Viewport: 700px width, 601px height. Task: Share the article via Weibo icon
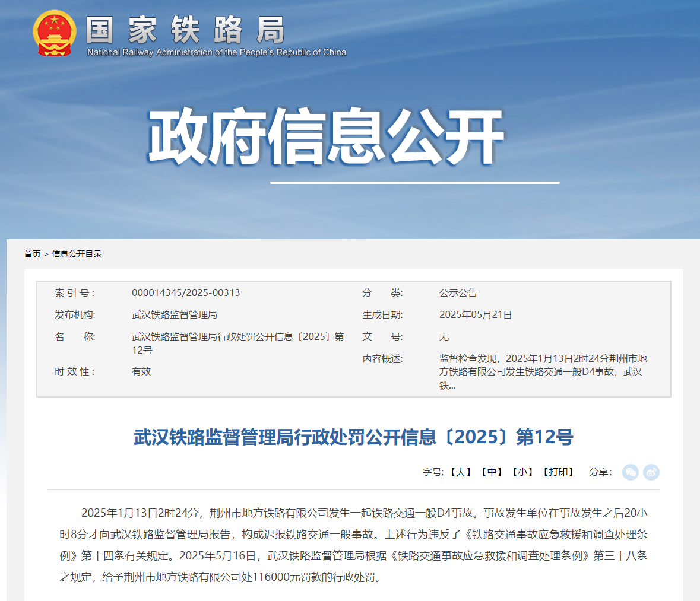coord(651,472)
